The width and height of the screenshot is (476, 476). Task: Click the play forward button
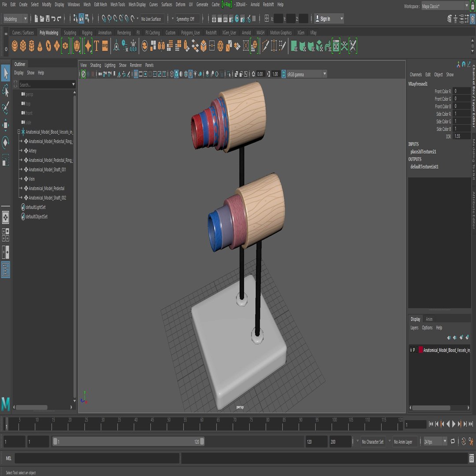click(x=454, y=424)
